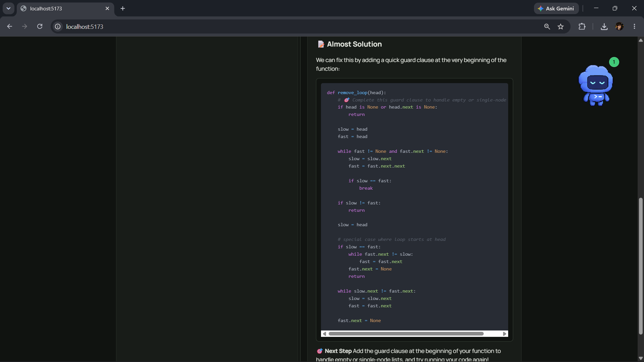Click the code block horizontal scrollbar thumb
644x362 pixels.
coord(406,334)
